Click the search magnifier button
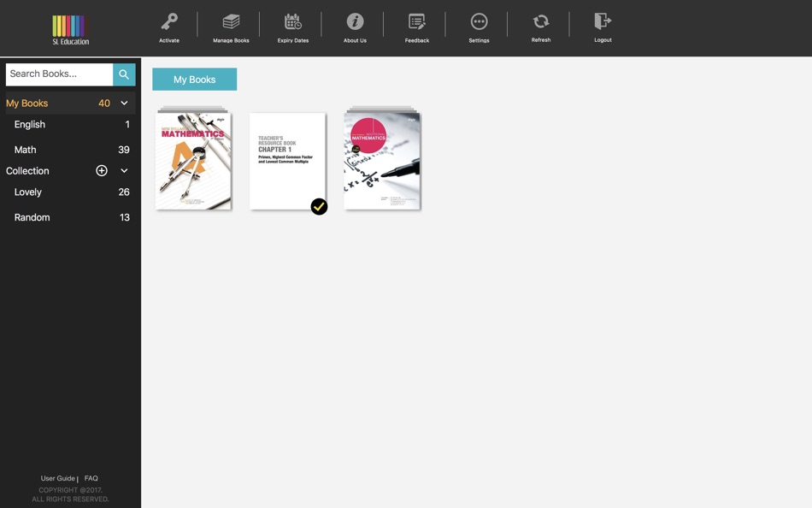 click(124, 74)
